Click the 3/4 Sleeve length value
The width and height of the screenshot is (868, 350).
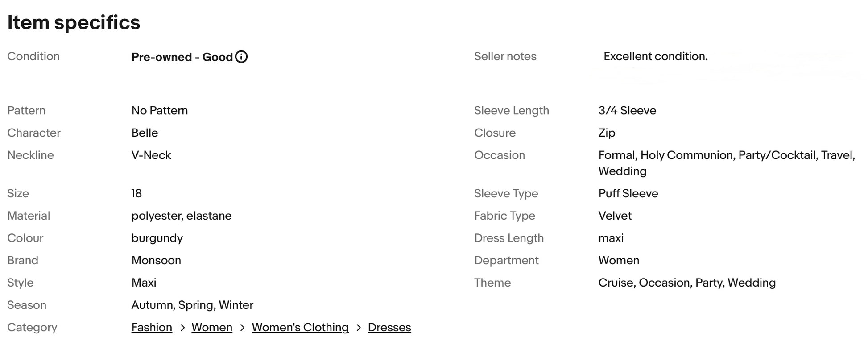(627, 110)
